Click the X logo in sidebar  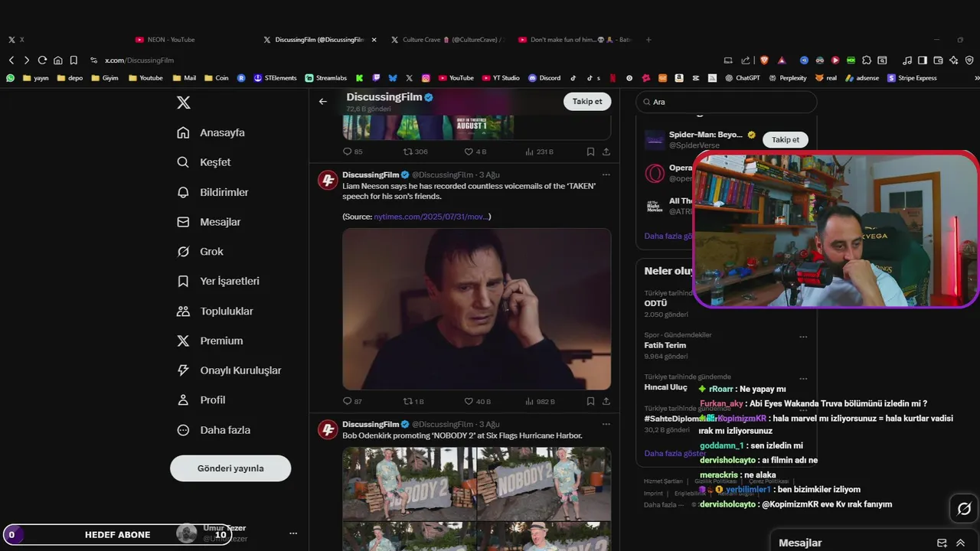pos(184,103)
